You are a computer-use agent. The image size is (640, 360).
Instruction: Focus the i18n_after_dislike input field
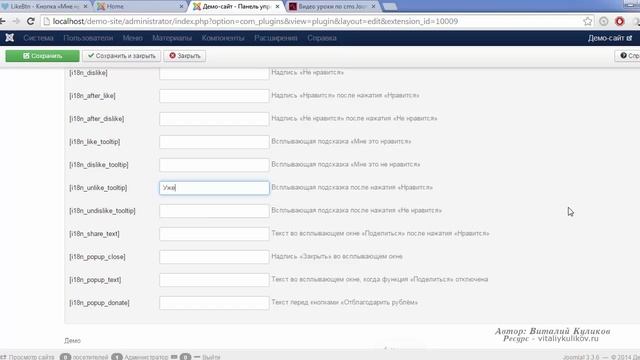[214, 119]
